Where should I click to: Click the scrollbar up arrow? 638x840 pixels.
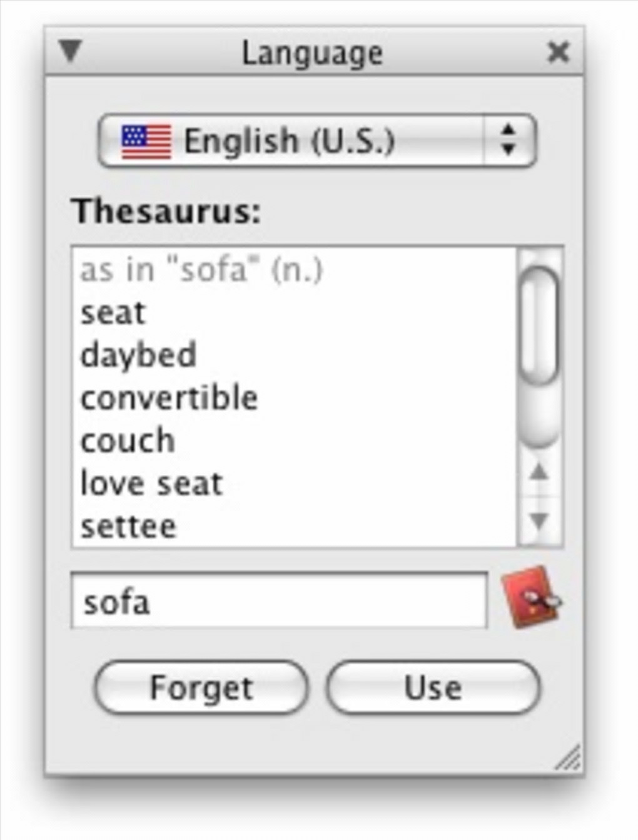[539, 471]
